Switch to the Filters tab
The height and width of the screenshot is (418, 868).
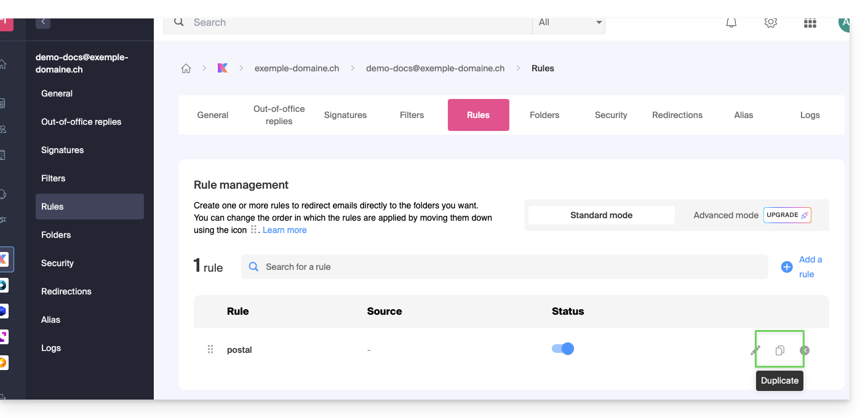click(412, 115)
